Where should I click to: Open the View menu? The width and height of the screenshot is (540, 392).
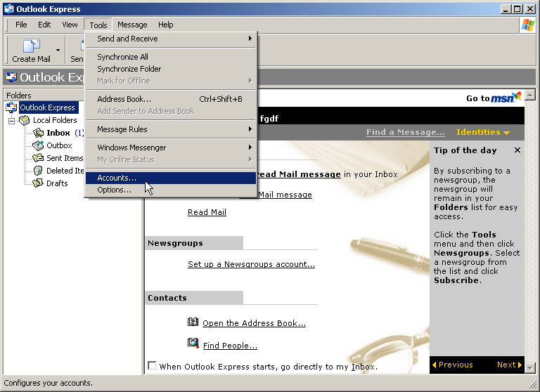pos(70,25)
